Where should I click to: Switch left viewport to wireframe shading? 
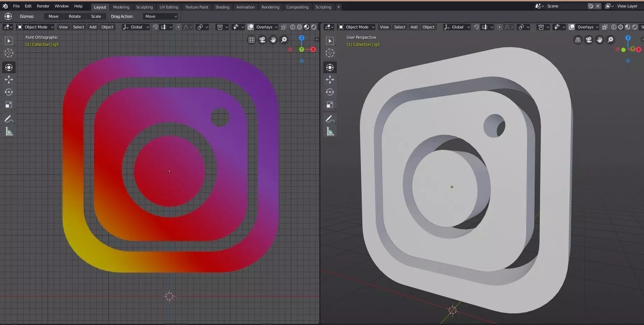(x=293, y=27)
